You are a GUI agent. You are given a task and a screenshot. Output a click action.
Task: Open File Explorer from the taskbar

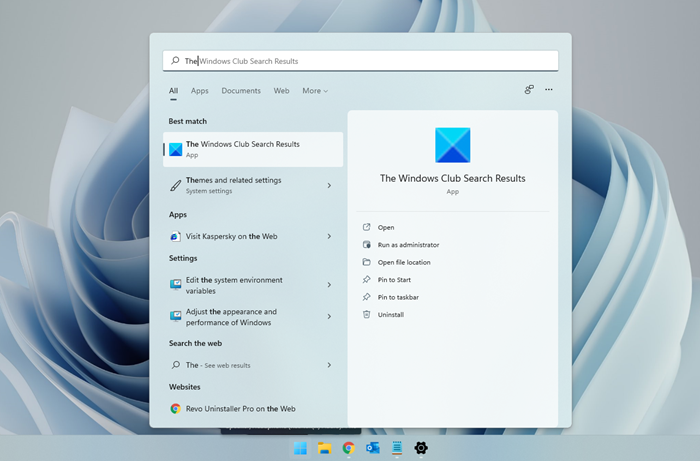pyautogui.click(x=324, y=448)
